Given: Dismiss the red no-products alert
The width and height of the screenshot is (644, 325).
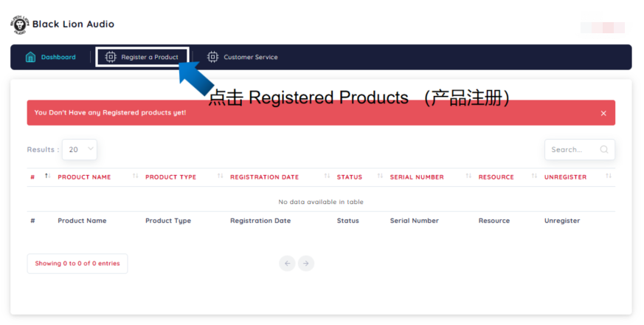Looking at the screenshot, I should 603,113.
